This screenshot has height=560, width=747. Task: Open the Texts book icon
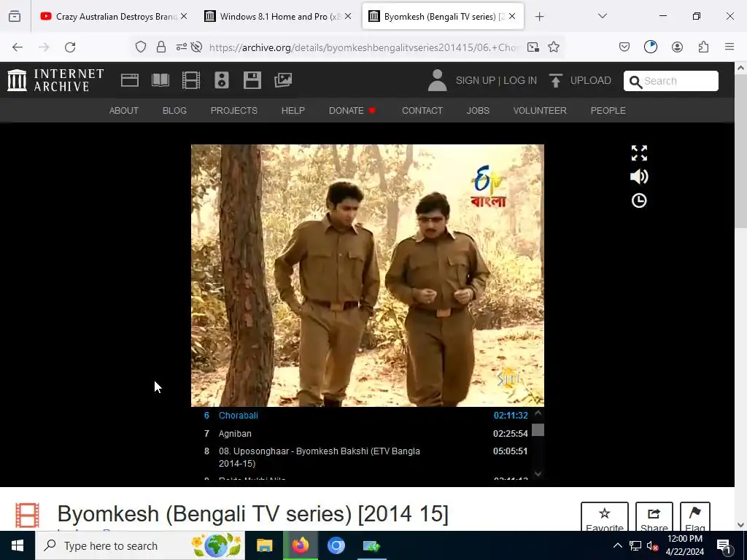pyautogui.click(x=160, y=80)
